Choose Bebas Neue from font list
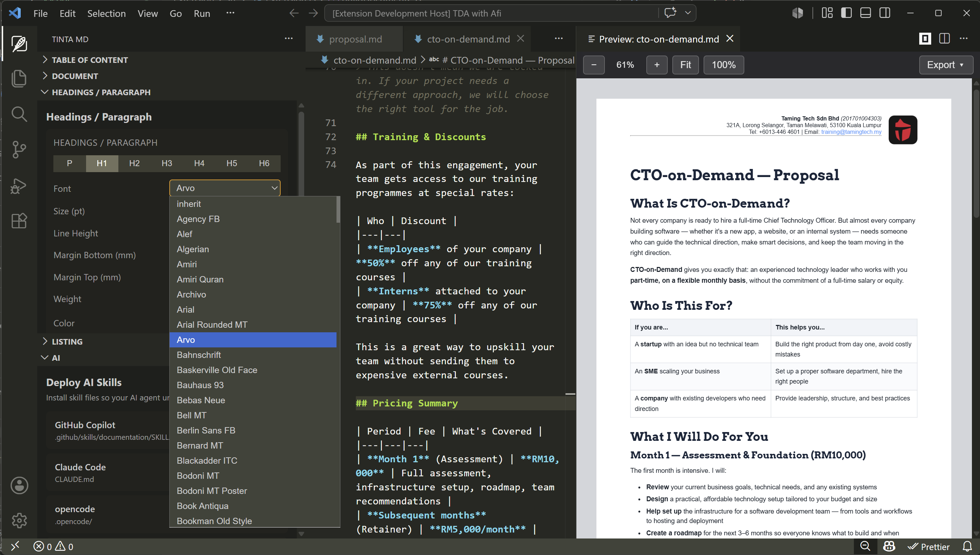The width and height of the screenshot is (980, 555). 253,400
